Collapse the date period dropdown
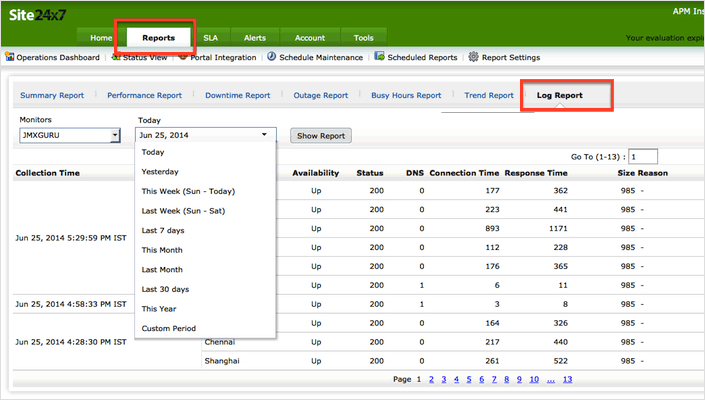This screenshot has width=705, height=400. (264, 134)
